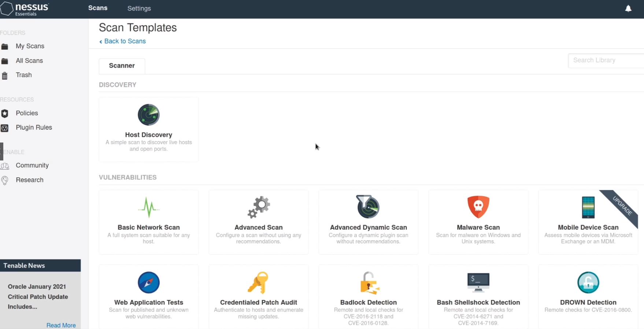Click the Host Discovery radar icon

coord(148,115)
